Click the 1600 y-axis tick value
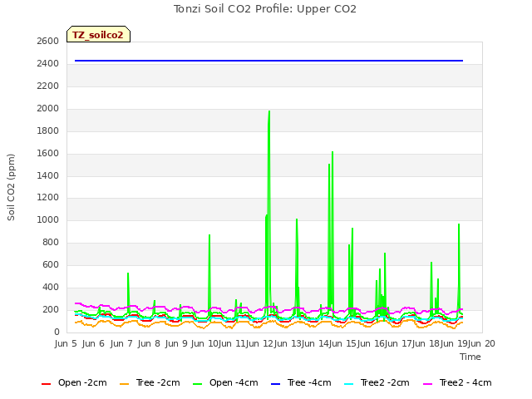 click(x=48, y=153)
